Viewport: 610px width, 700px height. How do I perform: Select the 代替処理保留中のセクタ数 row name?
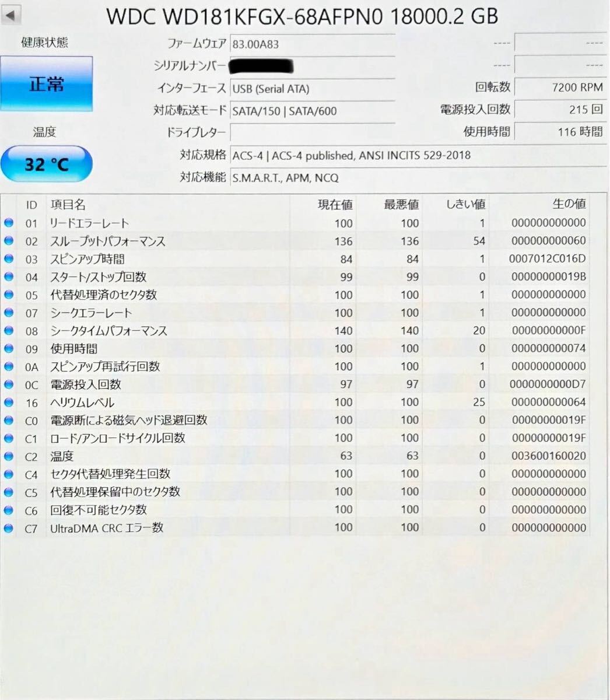115,492
